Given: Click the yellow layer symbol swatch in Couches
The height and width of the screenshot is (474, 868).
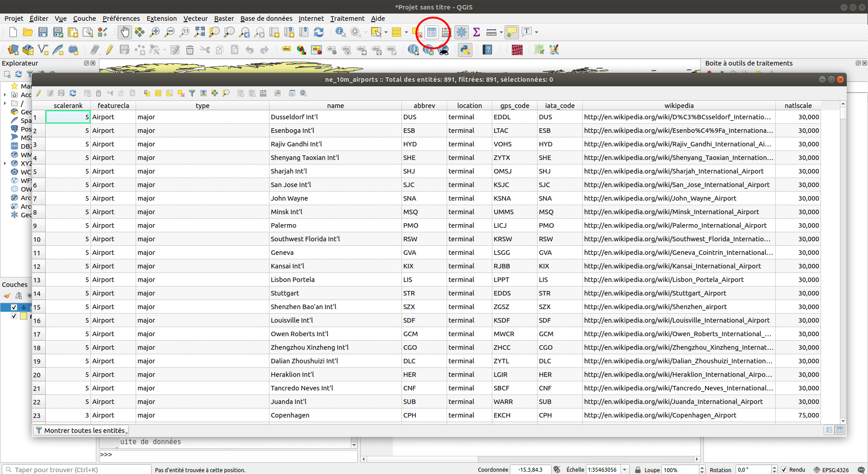Looking at the screenshot, I should [x=24, y=316].
